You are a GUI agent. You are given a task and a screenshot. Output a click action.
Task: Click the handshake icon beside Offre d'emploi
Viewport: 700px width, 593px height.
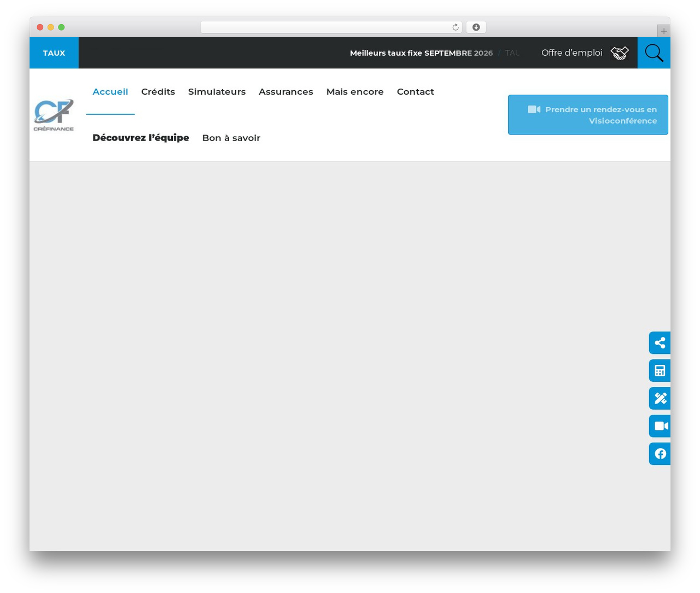[x=620, y=53]
